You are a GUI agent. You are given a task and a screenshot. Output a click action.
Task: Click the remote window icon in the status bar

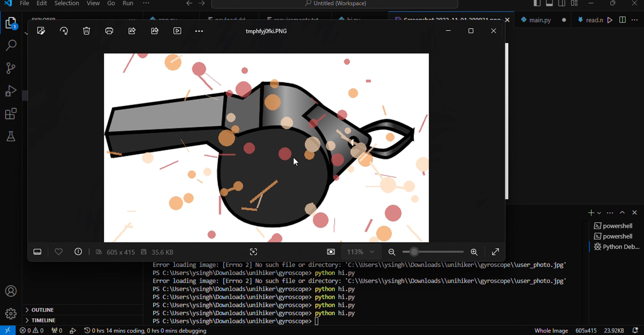coord(8,330)
